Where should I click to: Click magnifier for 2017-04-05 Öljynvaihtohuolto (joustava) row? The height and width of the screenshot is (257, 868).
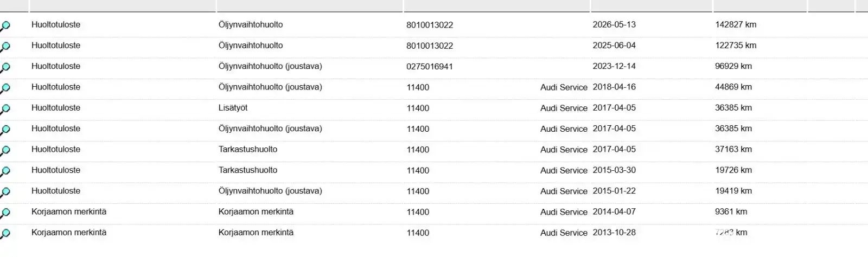[x=5, y=130]
